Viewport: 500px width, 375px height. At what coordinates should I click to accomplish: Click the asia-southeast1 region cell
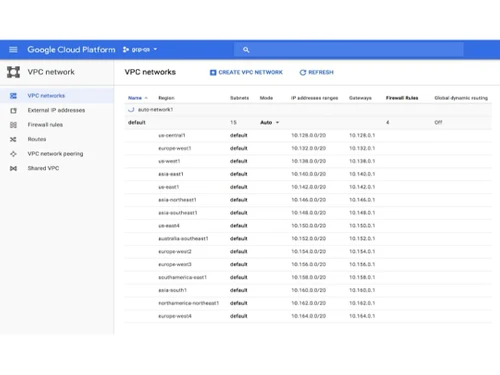click(x=178, y=213)
